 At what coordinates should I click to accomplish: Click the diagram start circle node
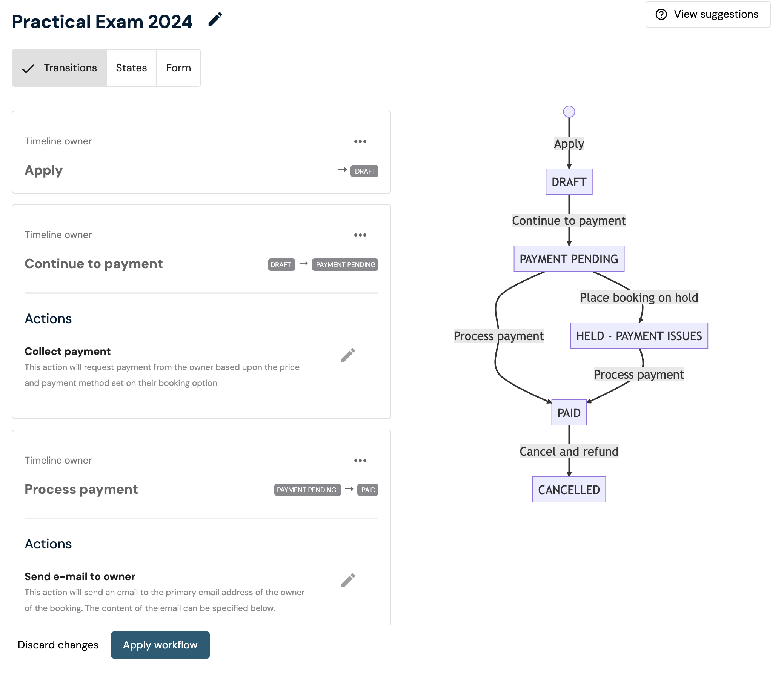569,112
